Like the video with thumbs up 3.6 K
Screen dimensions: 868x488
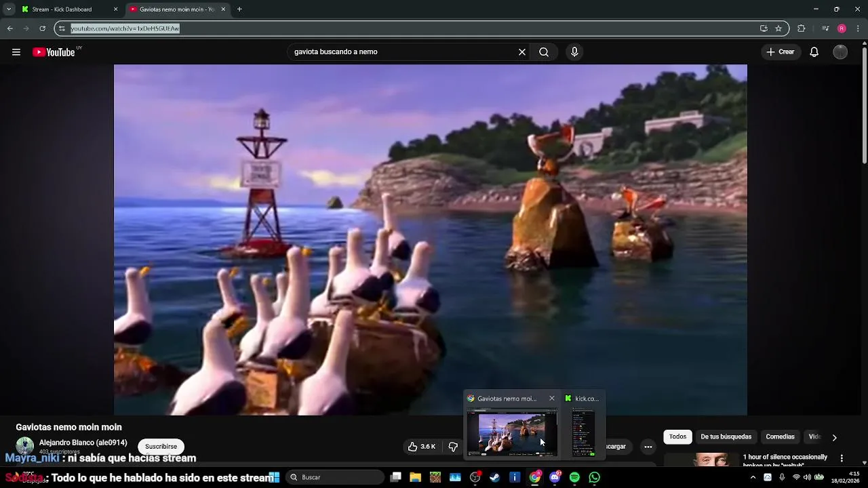(421, 447)
